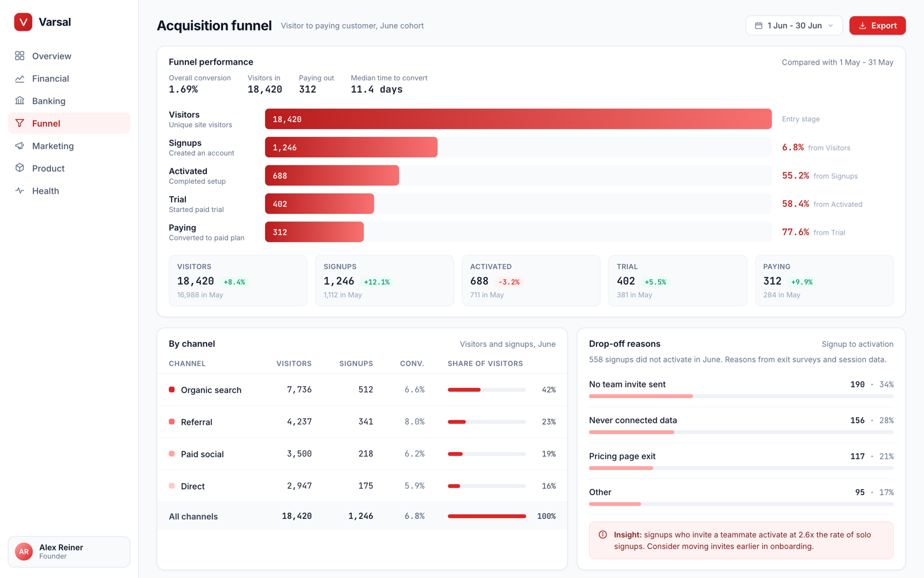Click the Varsal logo icon

(23, 22)
